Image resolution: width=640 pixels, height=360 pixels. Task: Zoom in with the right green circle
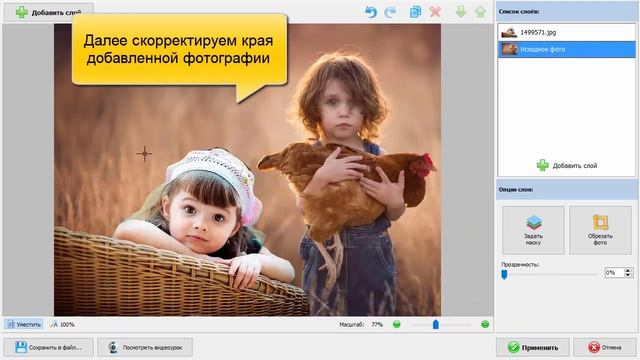pyautogui.click(x=485, y=324)
